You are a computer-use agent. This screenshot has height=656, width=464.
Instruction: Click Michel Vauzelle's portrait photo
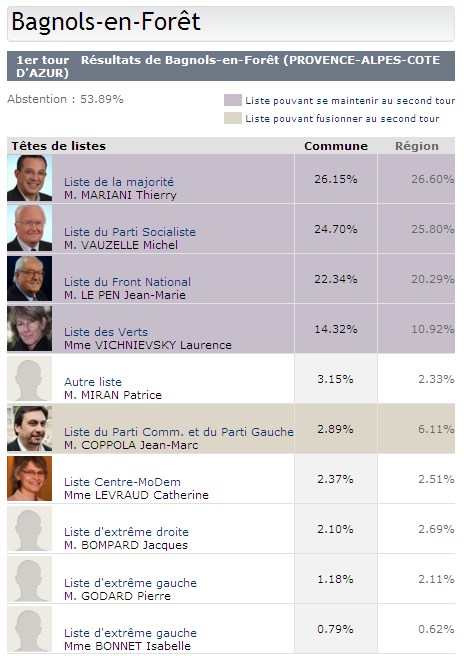click(x=30, y=228)
